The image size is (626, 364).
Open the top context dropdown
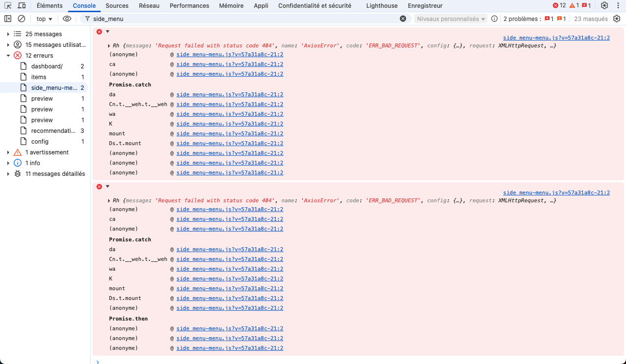coord(45,19)
